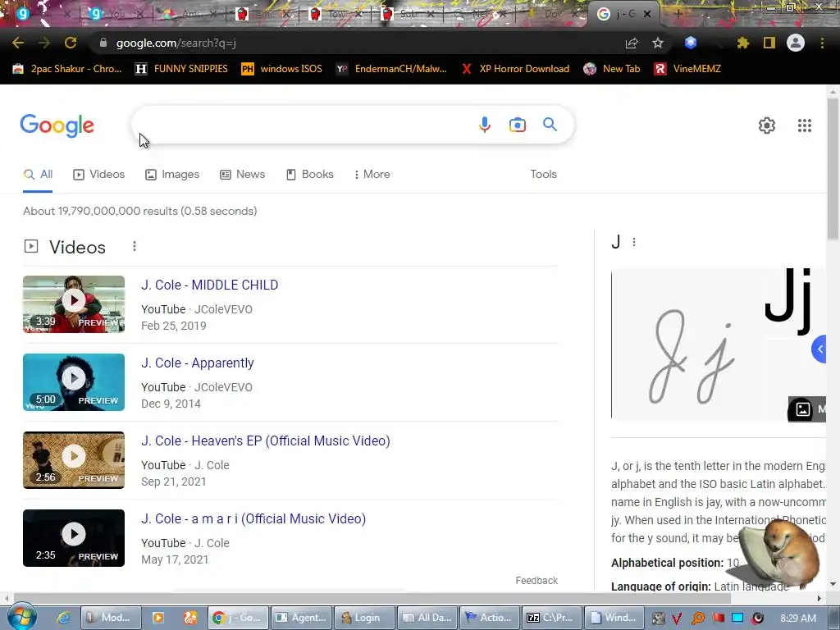Image resolution: width=840 pixels, height=630 pixels.
Task: Open J. Cole - a m a r i link
Action: tap(253, 518)
